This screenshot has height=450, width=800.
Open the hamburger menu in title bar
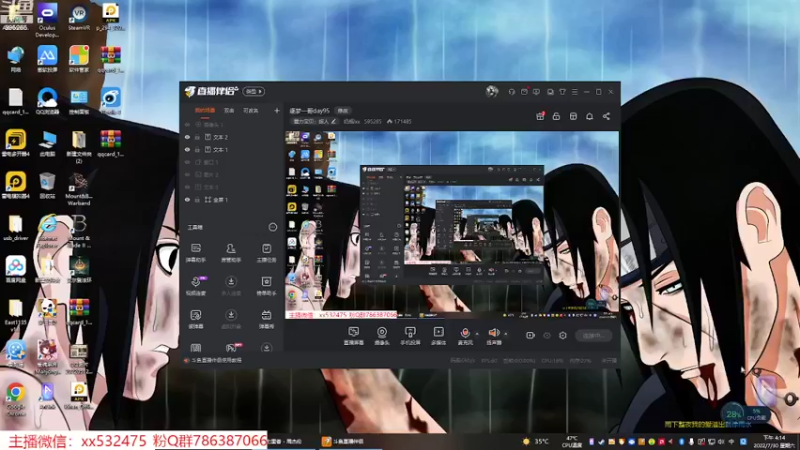point(574,92)
